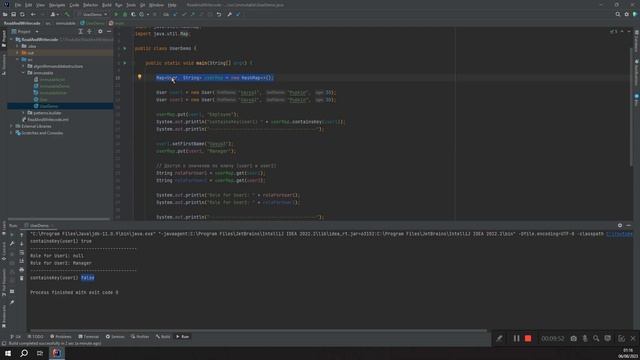Image resolution: width=640 pixels, height=360 pixels.
Task: Toggle Scroll to End in Run console toolbar
Action: pyautogui.click(x=22, y=261)
